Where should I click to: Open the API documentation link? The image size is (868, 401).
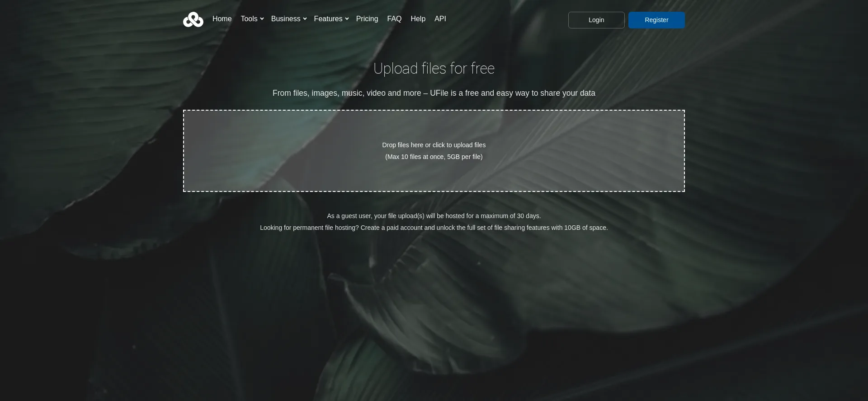[440, 19]
